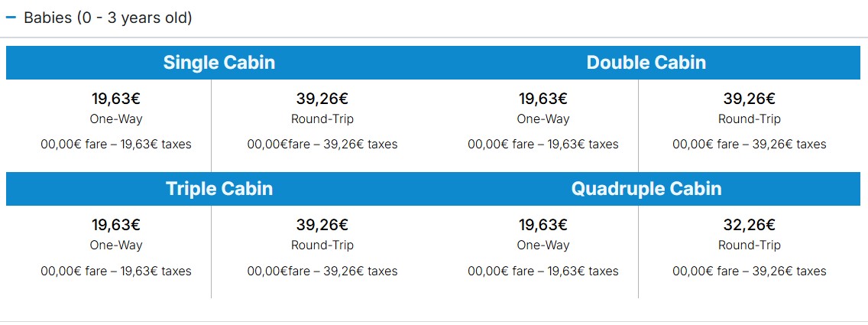Click Triple Cabin round-trip fare and taxes text
The width and height of the screenshot is (868, 325).
[322, 271]
